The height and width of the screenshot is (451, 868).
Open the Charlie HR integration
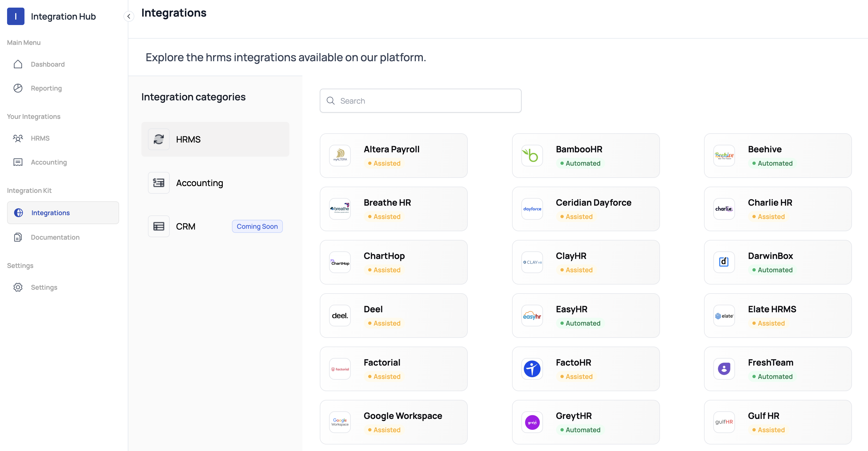[x=778, y=209]
